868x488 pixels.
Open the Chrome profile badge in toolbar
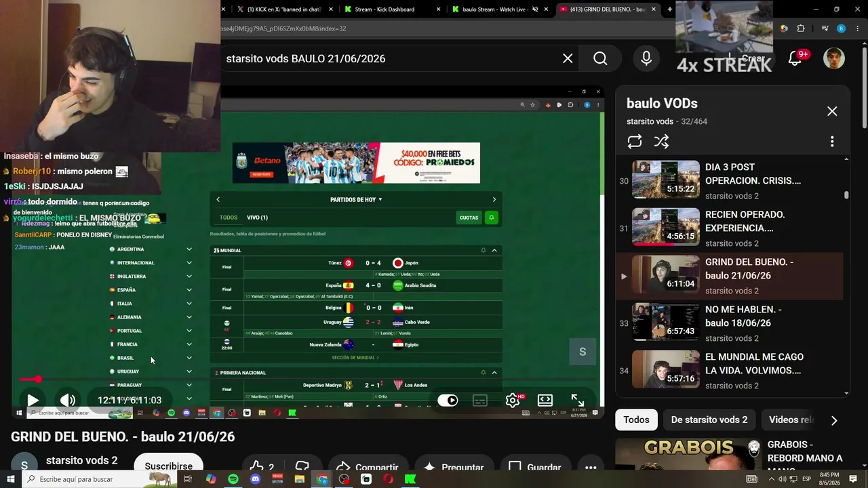pos(841,28)
